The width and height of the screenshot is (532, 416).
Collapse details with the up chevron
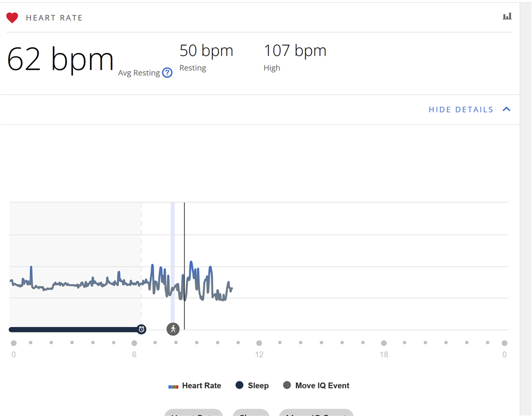coord(507,109)
